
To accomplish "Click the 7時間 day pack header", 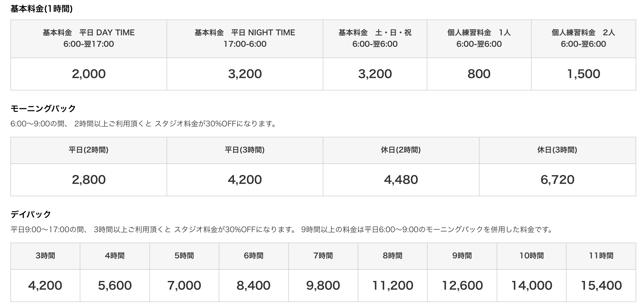I will (323, 256).
